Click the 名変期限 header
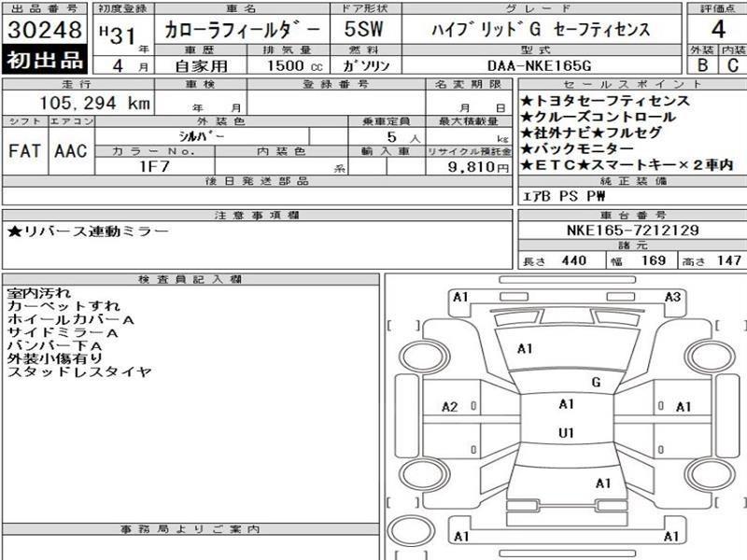 [x=469, y=84]
